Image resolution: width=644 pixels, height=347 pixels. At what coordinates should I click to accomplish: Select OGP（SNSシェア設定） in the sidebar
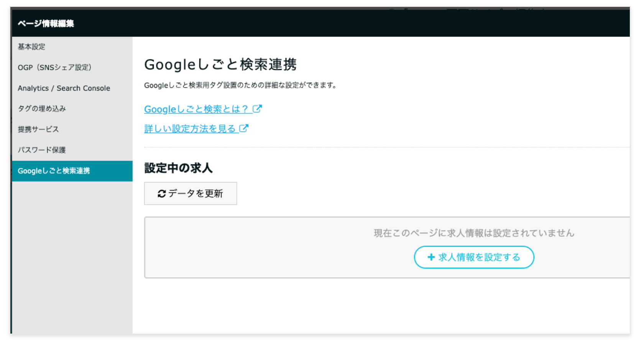click(72, 67)
